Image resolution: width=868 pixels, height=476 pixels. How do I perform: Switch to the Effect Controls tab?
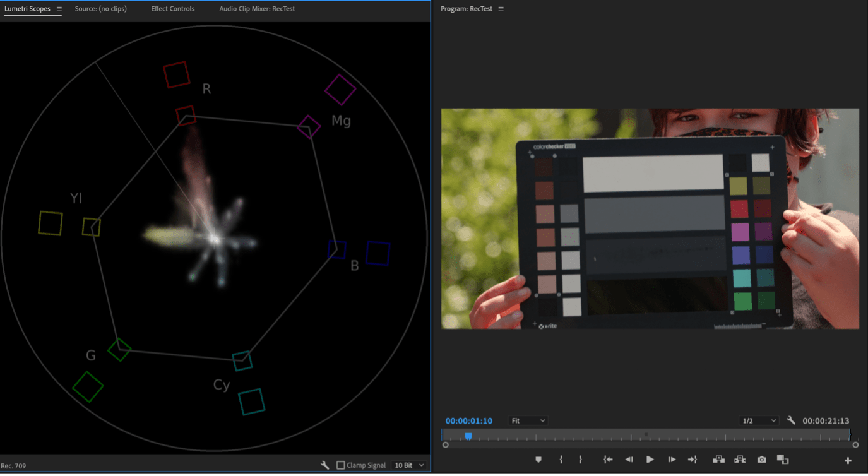pyautogui.click(x=172, y=9)
